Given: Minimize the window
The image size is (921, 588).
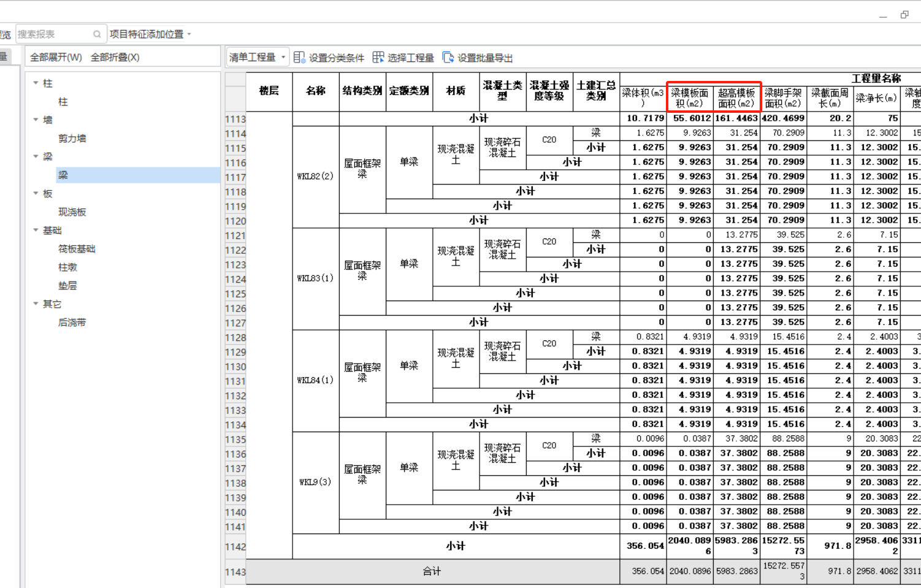Looking at the screenshot, I should click(883, 15).
